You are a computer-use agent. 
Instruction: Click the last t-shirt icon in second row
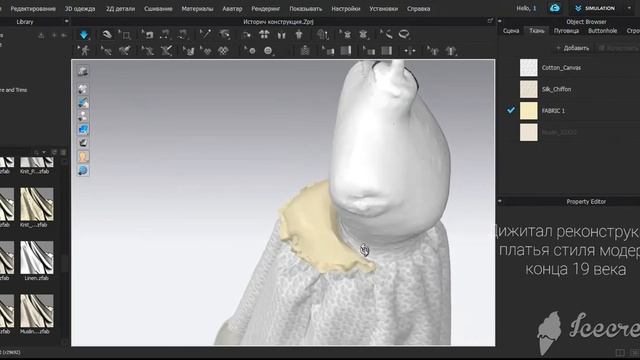pyautogui.click(x=451, y=51)
